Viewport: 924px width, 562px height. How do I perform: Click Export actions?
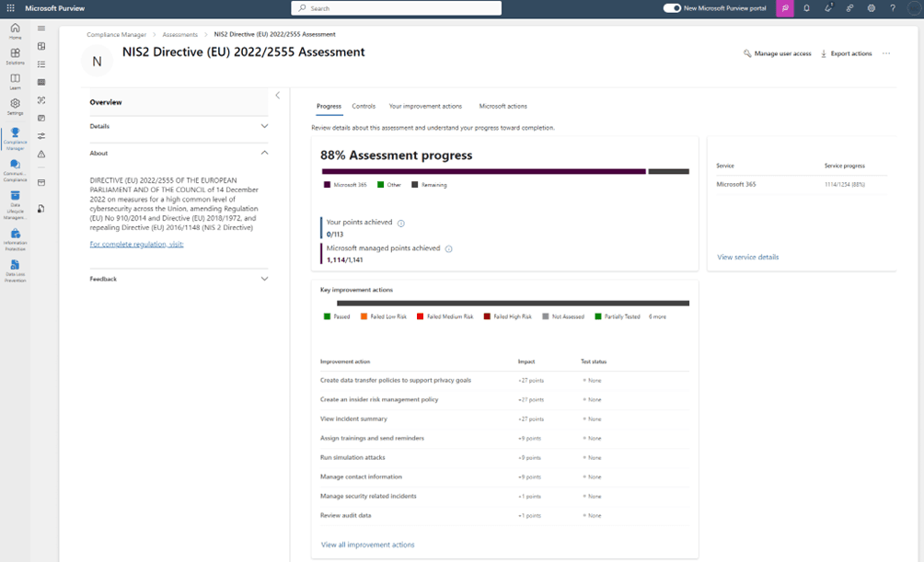[x=846, y=53]
